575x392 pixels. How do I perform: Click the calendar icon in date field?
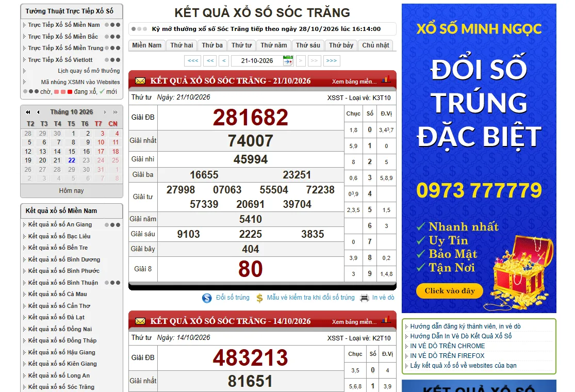click(x=288, y=60)
